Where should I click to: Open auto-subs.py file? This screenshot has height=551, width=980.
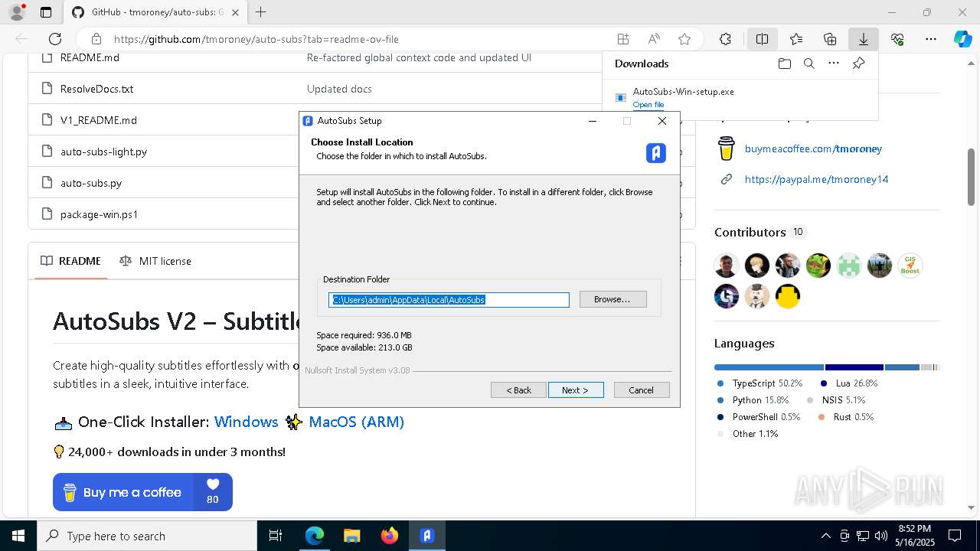tap(91, 183)
